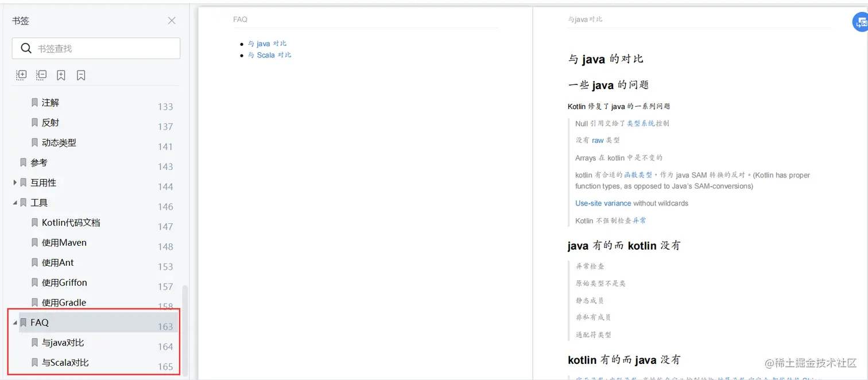Click the 书签查找 search field
868x380 pixels.
[x=96, y=48]
